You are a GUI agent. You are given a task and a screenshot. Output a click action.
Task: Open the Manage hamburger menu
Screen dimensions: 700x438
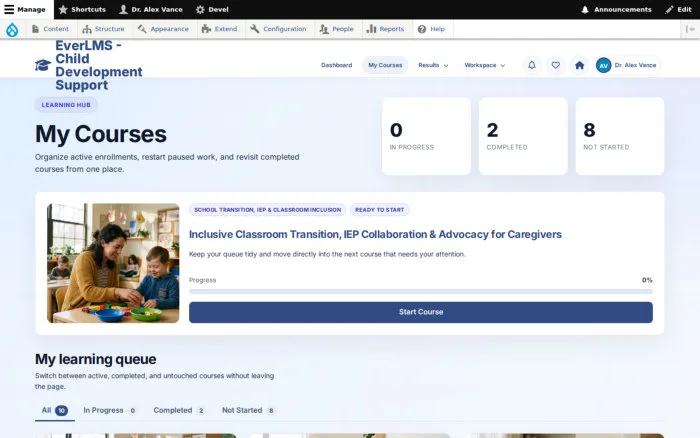click(x=25, y=9)
